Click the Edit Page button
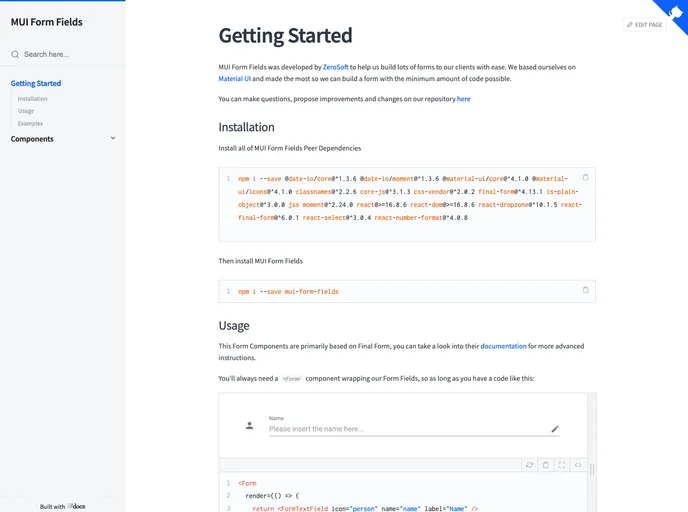The height and width of the screenshot is (512, 688). [x=644, y=25]
